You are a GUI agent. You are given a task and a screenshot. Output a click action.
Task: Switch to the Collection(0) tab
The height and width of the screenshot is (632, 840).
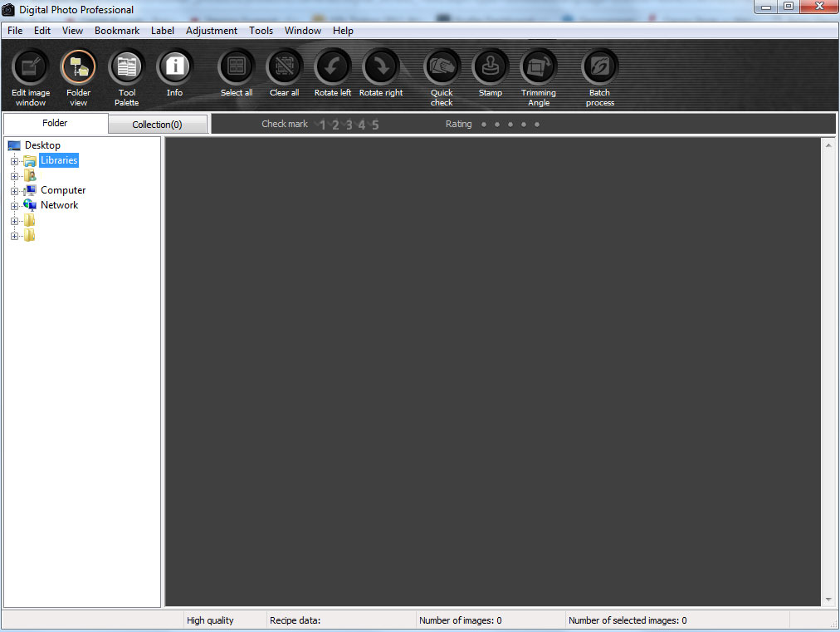157,125
